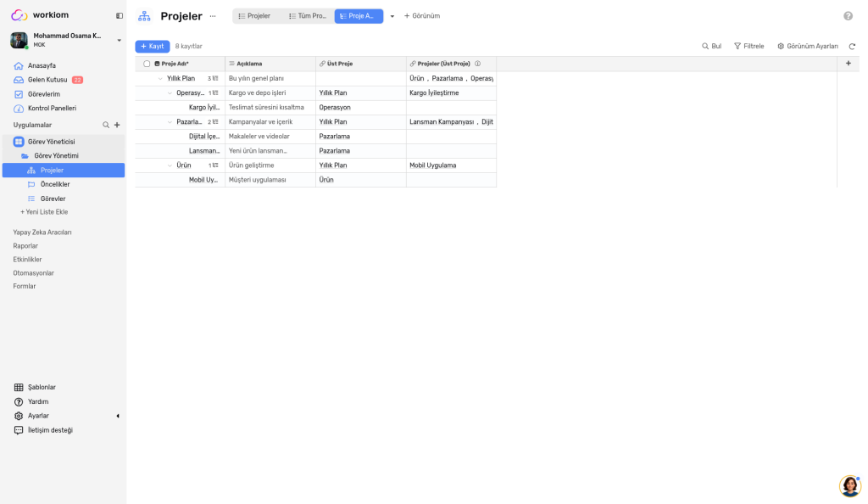Collapse the Yıllık Plan row
Viewport: 868px width, 504px height.
(160, 79)
